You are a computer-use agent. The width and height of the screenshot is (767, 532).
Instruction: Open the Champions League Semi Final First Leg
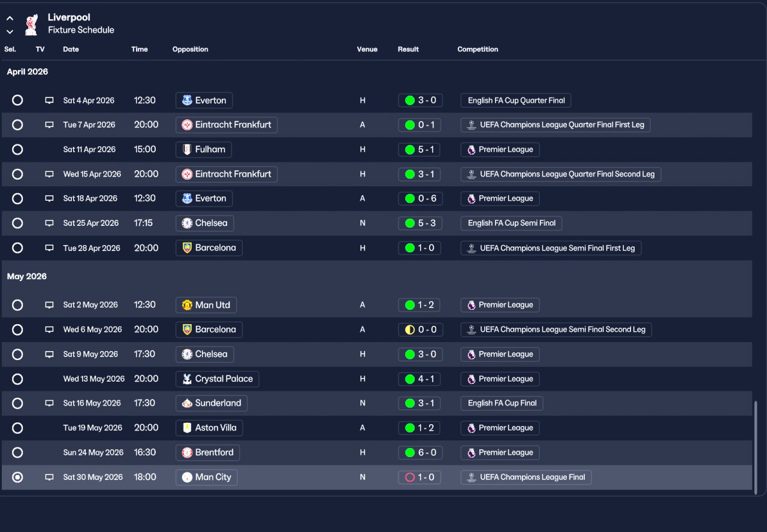click(551, 248)
